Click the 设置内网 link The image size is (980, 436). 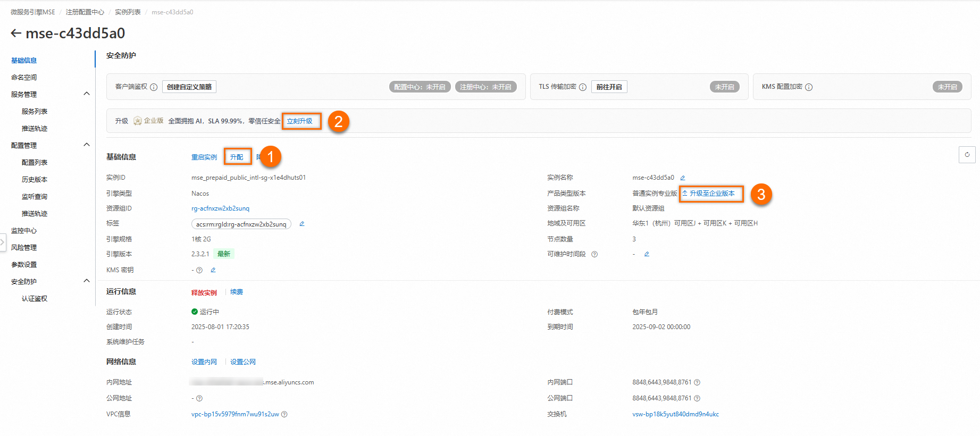tap(204, 362)
